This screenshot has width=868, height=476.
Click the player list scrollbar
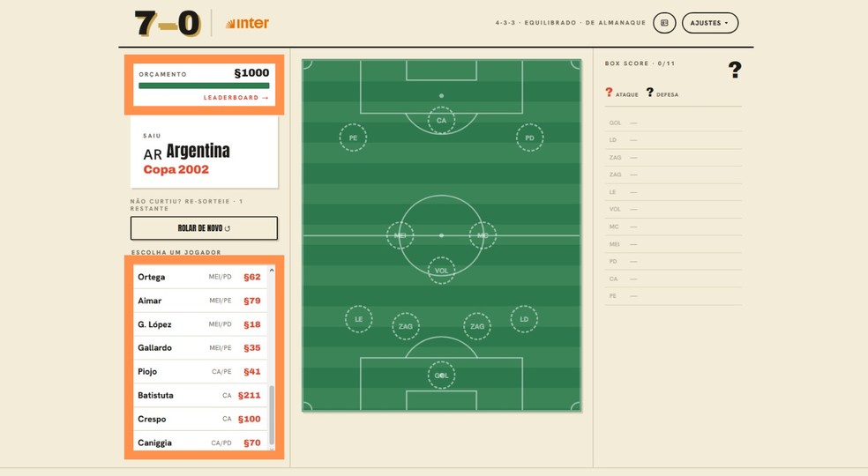272,415
